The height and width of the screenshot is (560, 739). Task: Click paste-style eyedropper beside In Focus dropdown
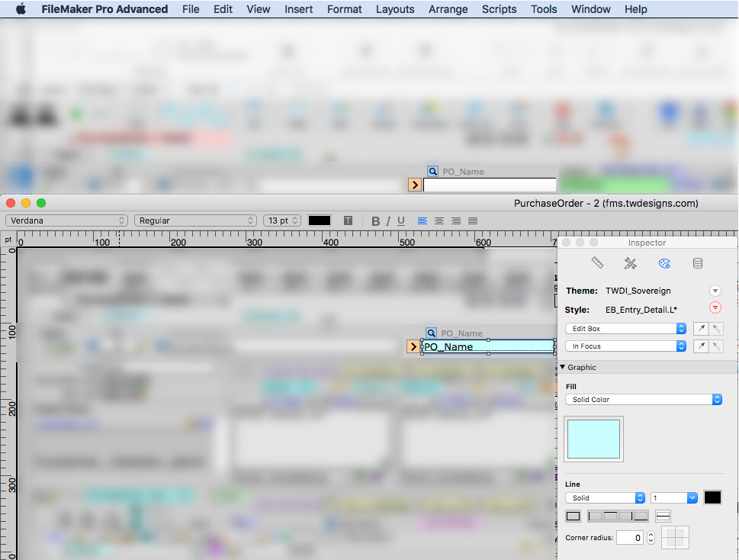716,346
